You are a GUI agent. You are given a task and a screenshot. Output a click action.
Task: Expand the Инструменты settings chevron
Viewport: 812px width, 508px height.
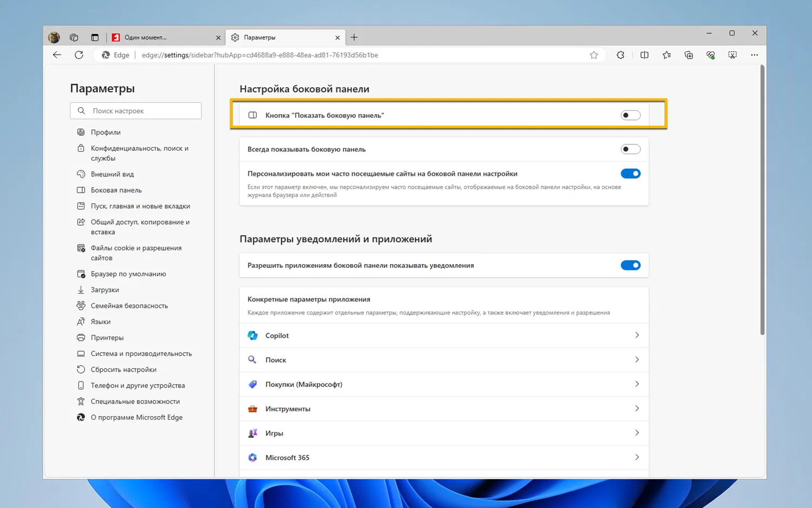[x=637, y=408]
